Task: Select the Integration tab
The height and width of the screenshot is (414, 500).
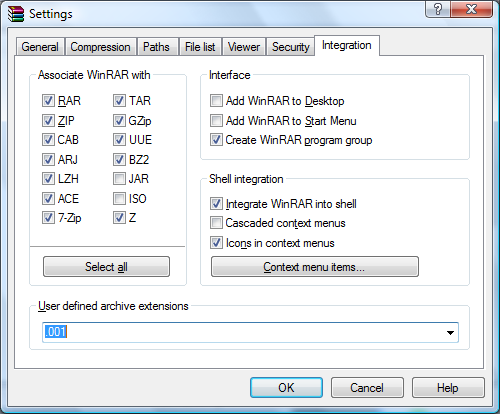Action: pos(347,45)
